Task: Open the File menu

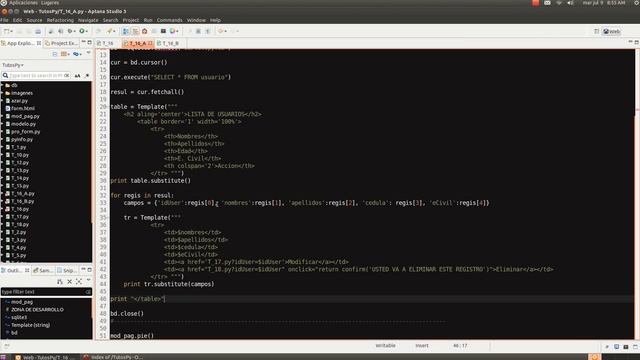Action: click(x=4, y=20)
